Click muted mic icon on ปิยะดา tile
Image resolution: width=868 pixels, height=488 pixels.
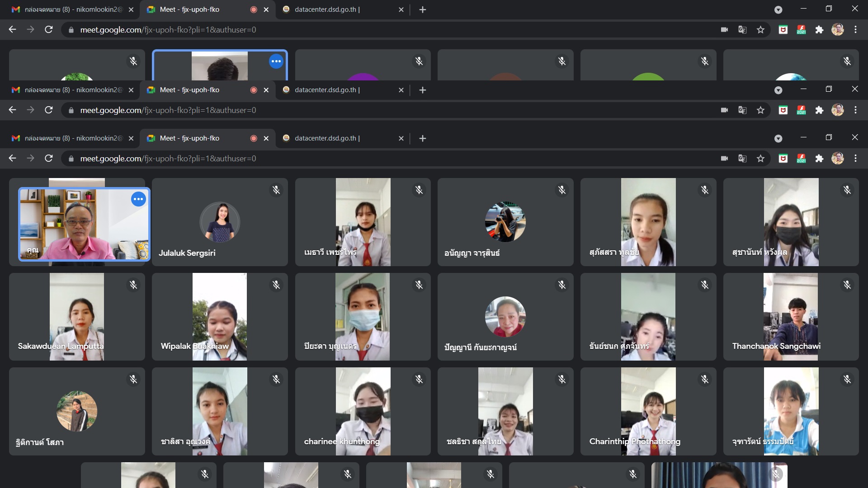(x=419, y=285)
